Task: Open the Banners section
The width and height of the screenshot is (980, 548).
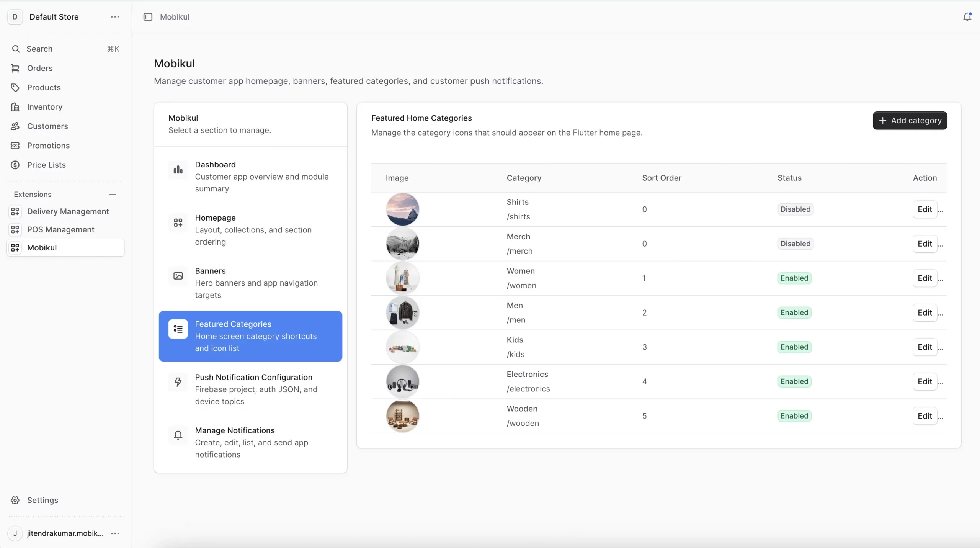Action: coord(250,283)
